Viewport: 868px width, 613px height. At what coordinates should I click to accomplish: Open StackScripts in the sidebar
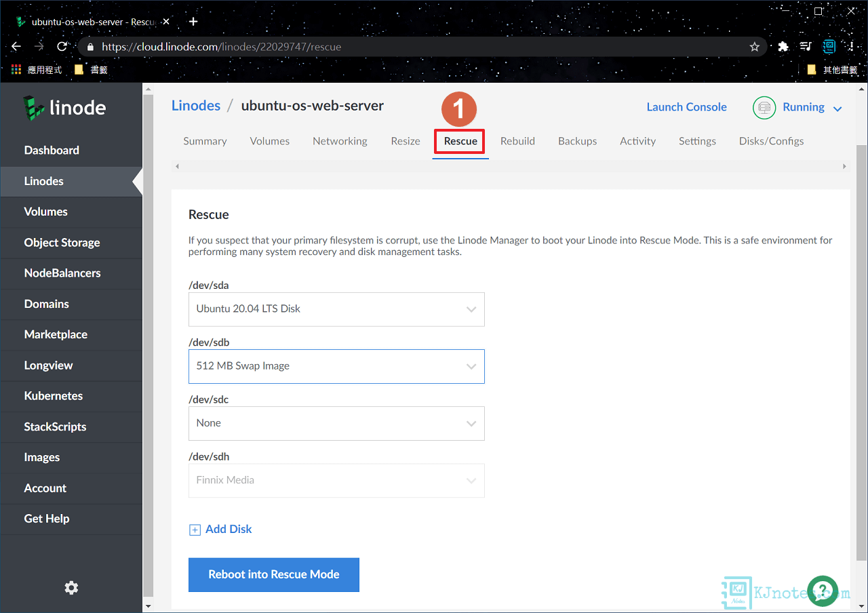click(x=71, y=427)
